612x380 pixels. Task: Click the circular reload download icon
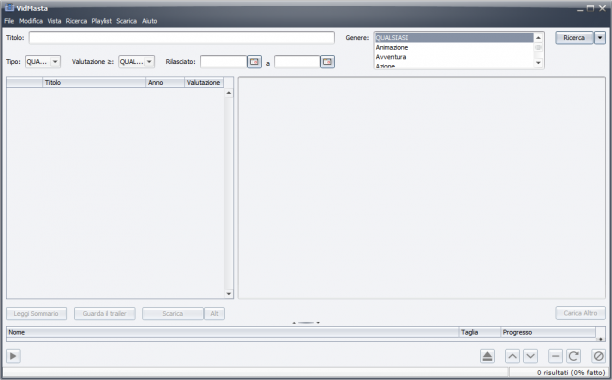[573, 356]
